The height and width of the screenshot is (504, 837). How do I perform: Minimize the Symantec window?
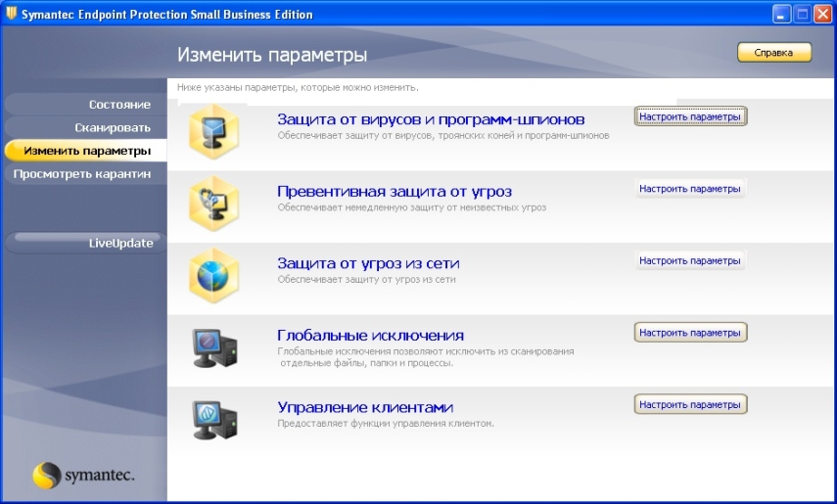[x=781, y=14]
